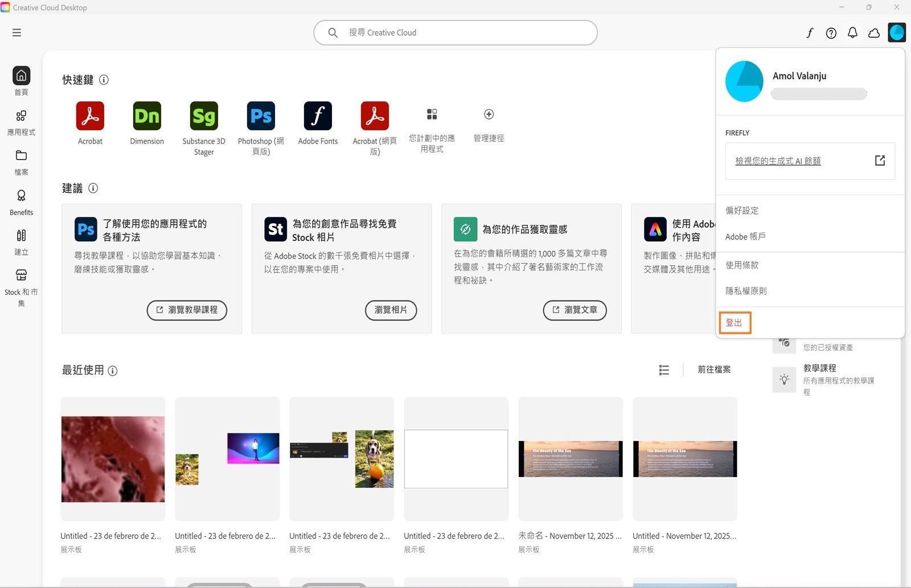Show info for 快速鍵 section

(104, 80)
